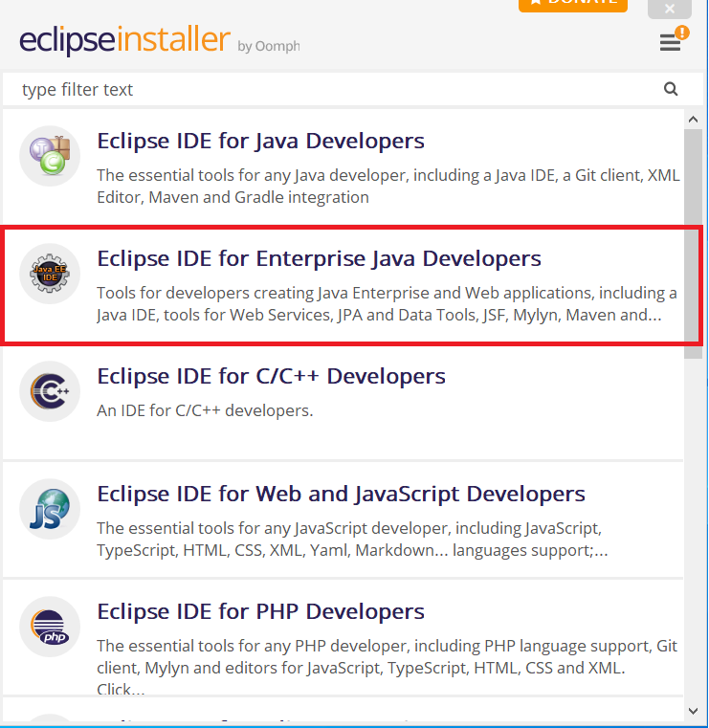Click the C/C++ package icon
Viewport: 709px width, 728px height.
coord(50,391)
